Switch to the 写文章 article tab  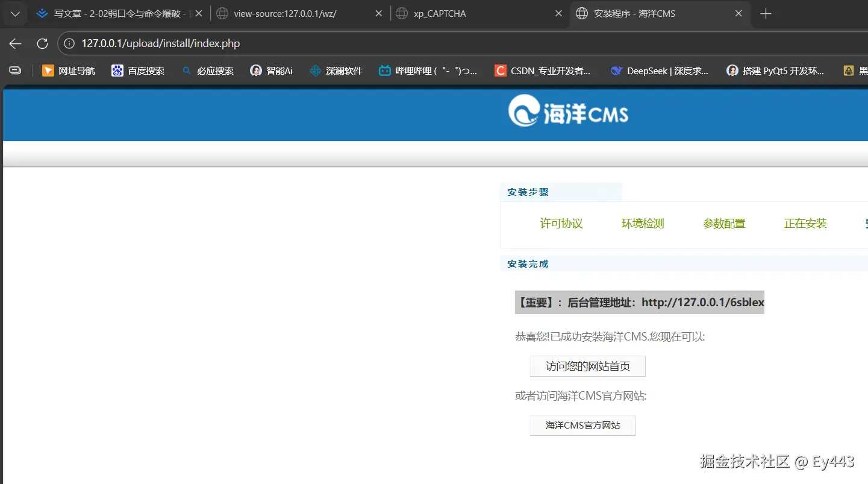coord(118,14)
